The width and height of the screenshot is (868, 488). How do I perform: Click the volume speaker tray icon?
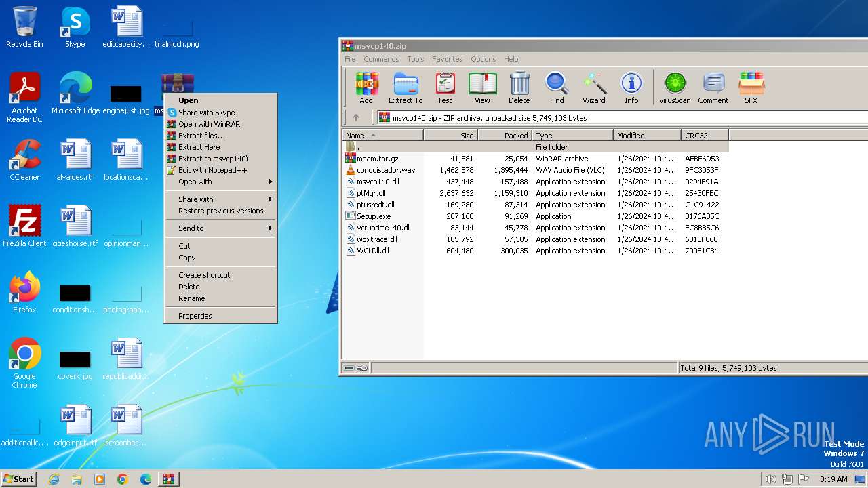pos(770,479)
